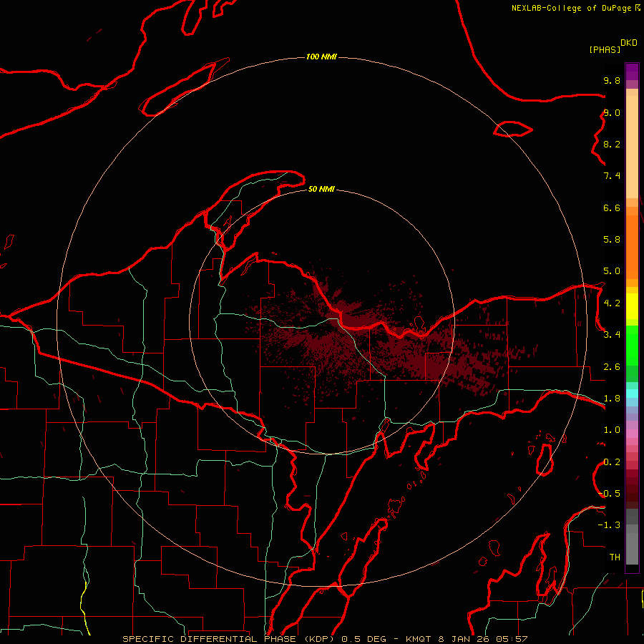Click the 5.0 value on the color scale

(x=612, y=271)
